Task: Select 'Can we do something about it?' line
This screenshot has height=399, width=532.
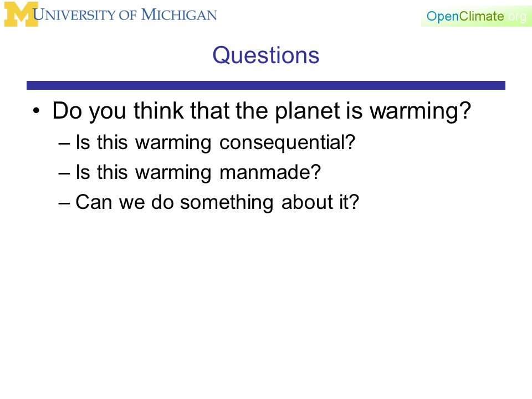Action: [x=217, y=203]
